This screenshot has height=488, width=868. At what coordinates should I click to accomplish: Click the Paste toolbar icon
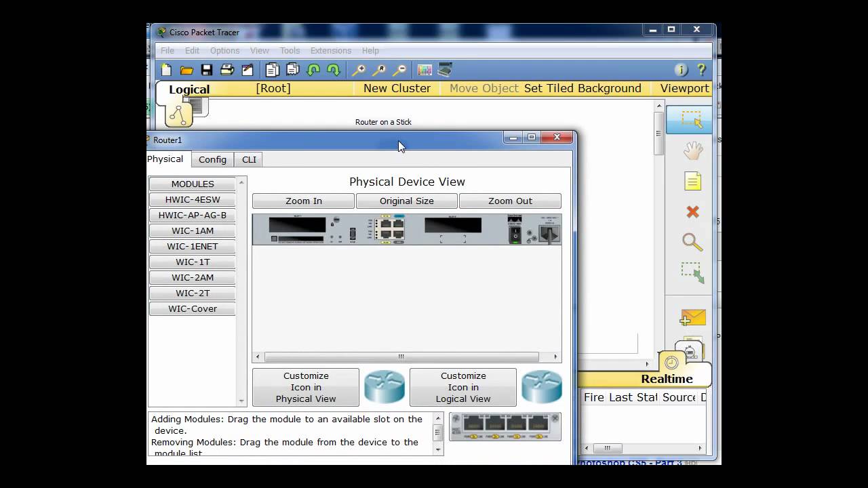[x=293, y=70]
